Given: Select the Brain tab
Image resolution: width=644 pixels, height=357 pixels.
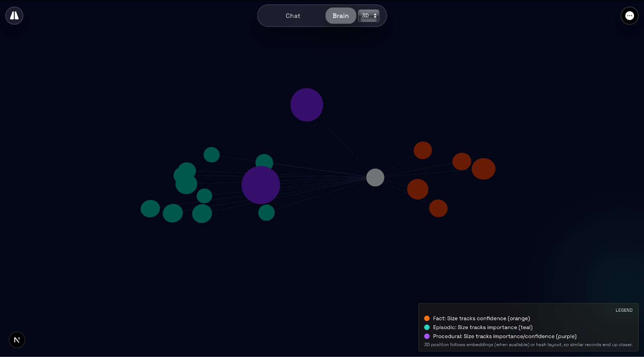Looking at the screenshot, I should coord(341,16).
